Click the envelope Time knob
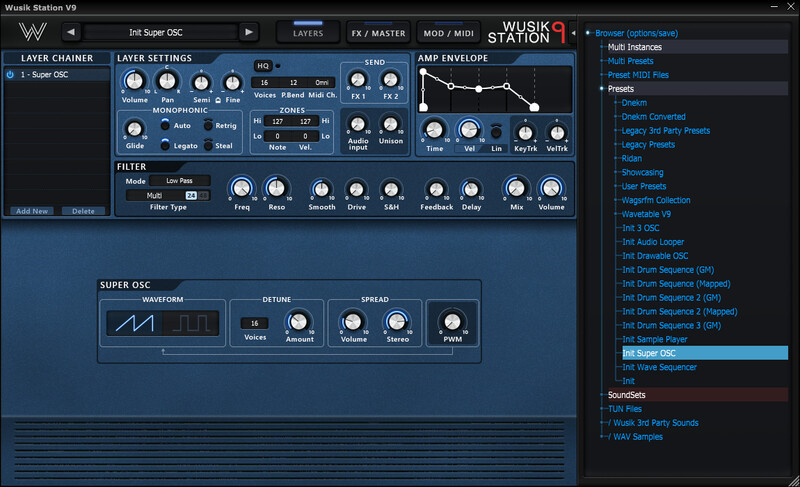800x487 pixels. coord(434,130)
